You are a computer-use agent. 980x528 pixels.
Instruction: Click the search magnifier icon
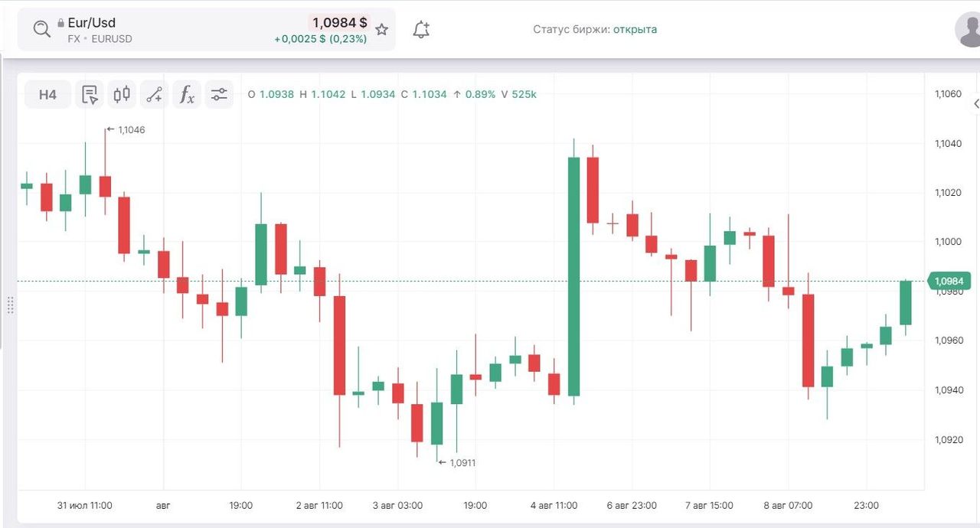click(41, 30)
